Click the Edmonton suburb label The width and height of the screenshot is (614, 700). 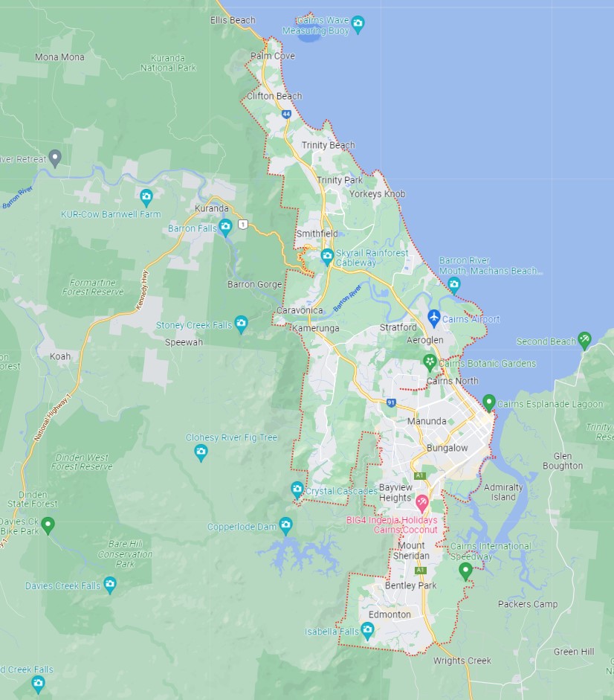[390, 614]
